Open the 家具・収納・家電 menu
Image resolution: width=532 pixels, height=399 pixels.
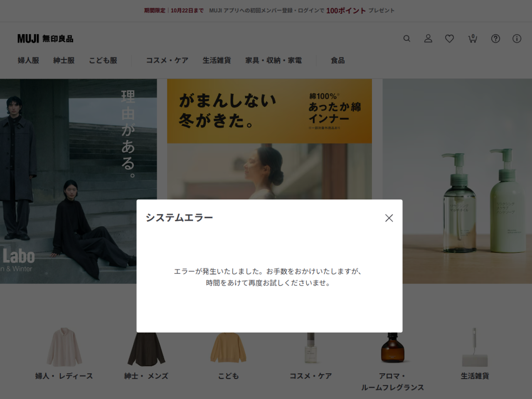[273, 61]
